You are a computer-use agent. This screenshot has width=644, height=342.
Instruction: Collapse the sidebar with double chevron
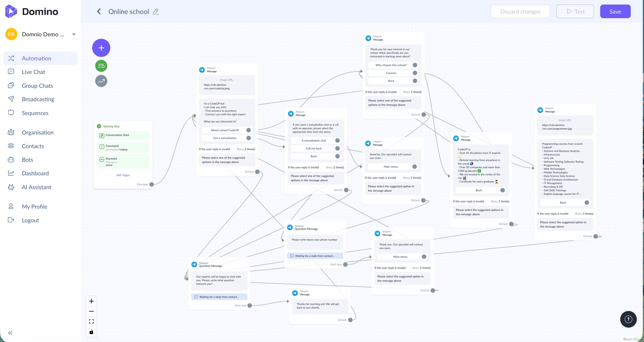click(10, 333)
